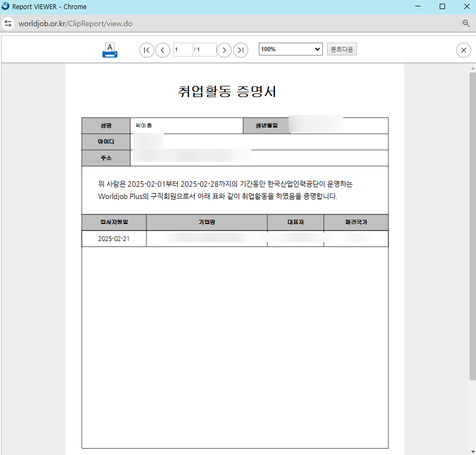This screenshot has width=476, height=455.
Task: Click the 대표자 column header
Action: coord(296,222)
